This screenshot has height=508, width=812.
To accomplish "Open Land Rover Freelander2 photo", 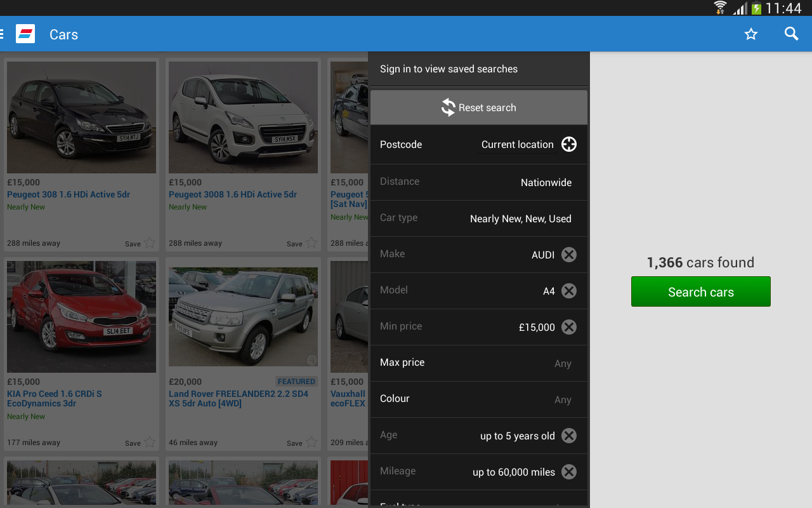I will [243, 317].
